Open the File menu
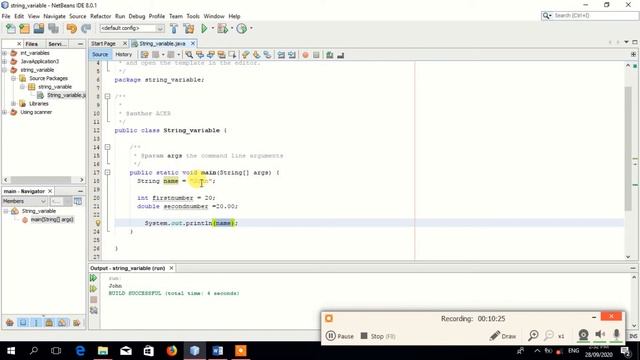Image resolution: width=640 pixels, height=360 pixels. 6,16
